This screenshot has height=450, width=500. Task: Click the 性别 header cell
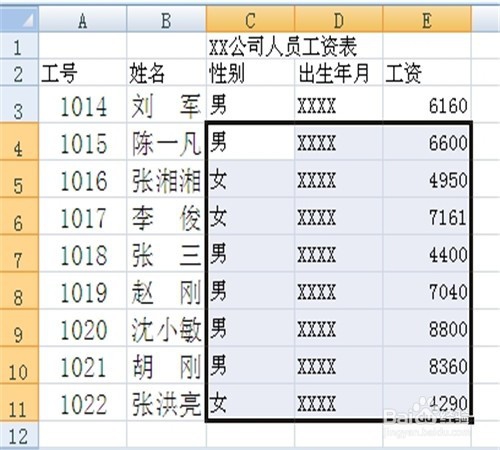click(250, 73)
